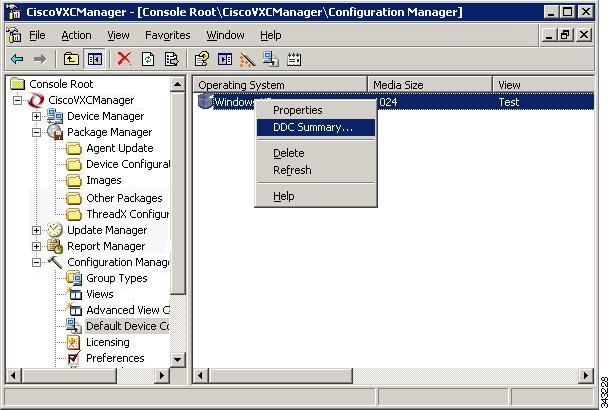This screenshot has height=410, width=611.
Task: Restore the inner MDI child window
Action: 566,35
